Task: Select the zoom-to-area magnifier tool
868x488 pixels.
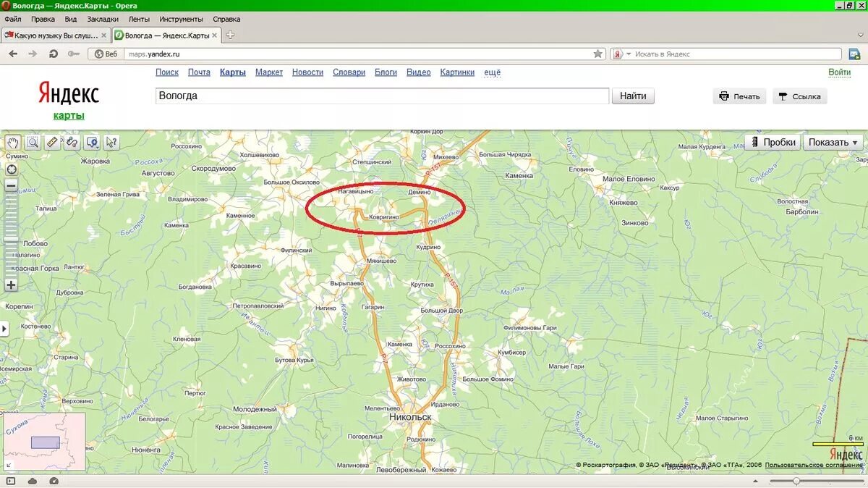Action: coord(33,142)
